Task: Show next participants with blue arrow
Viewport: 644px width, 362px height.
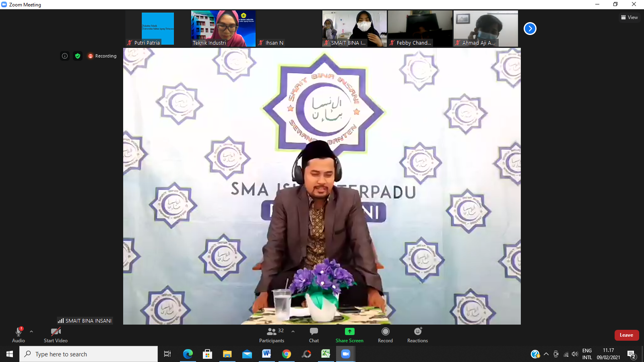Action: pyautogui.click(x=530, y=29)
